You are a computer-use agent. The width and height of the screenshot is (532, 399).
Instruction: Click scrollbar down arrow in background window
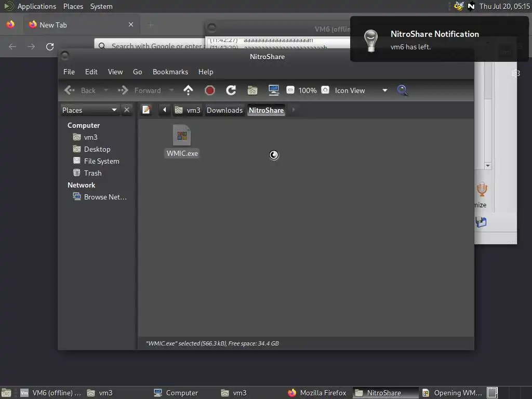[487, 166]
